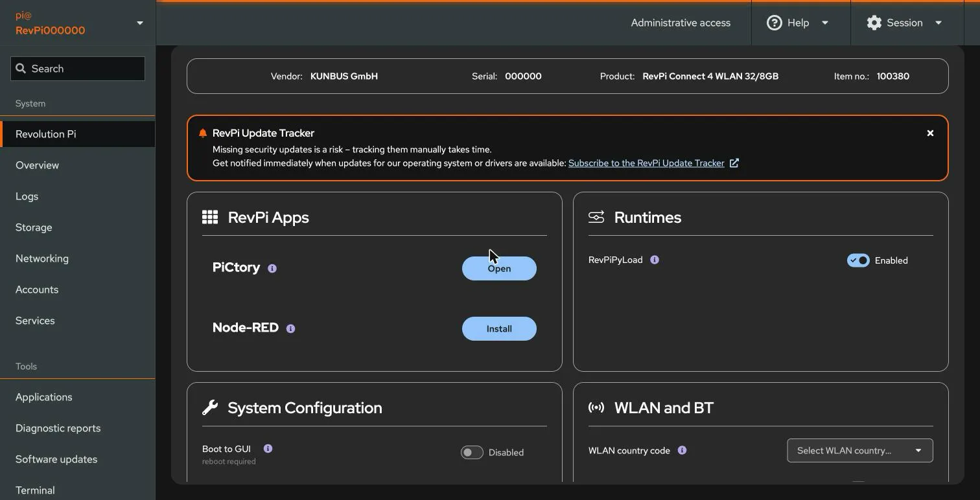Image resolution: width=980 pixels, height=500 pixels.
Task: Open the pi@RevPi000000 host switcher dropdown
Action: [78, 23]
